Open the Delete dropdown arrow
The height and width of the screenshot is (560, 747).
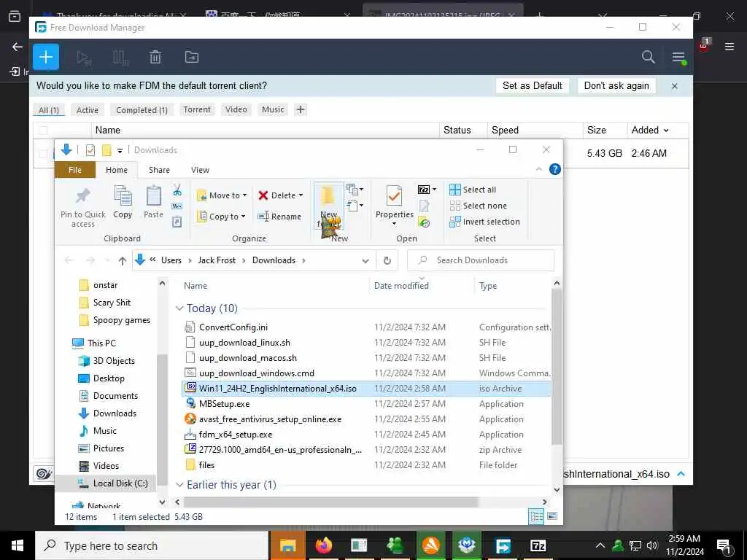click(301, 195)
